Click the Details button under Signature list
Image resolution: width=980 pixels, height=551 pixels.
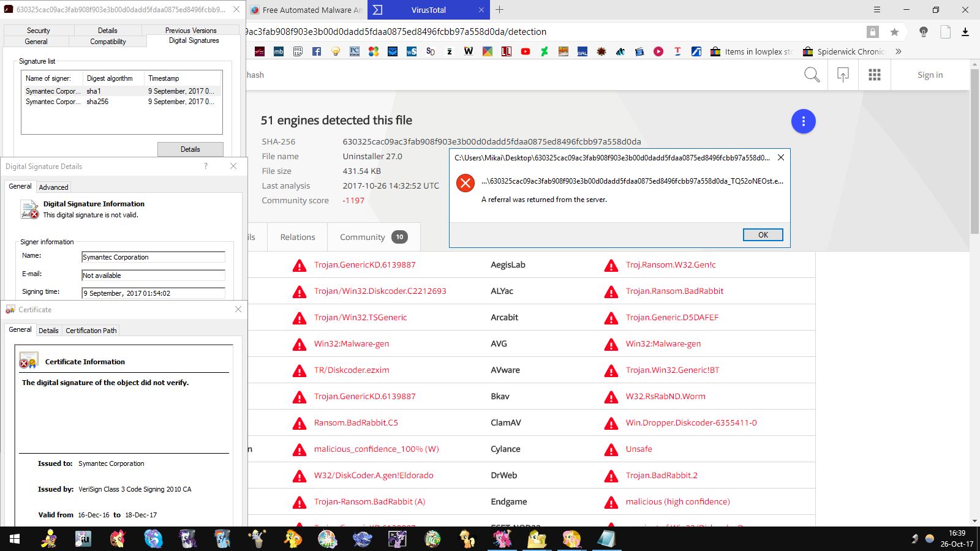click(190, 149)
